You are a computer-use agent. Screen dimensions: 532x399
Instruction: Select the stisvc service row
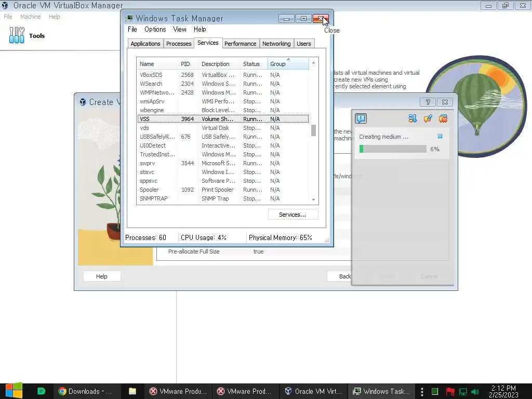(223, 171)
